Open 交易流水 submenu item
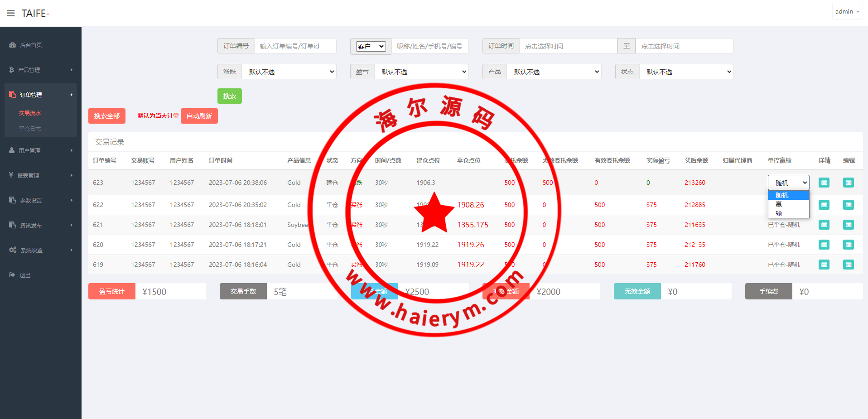The height and width of the screenshot is (419, 868). pos(30,113)
